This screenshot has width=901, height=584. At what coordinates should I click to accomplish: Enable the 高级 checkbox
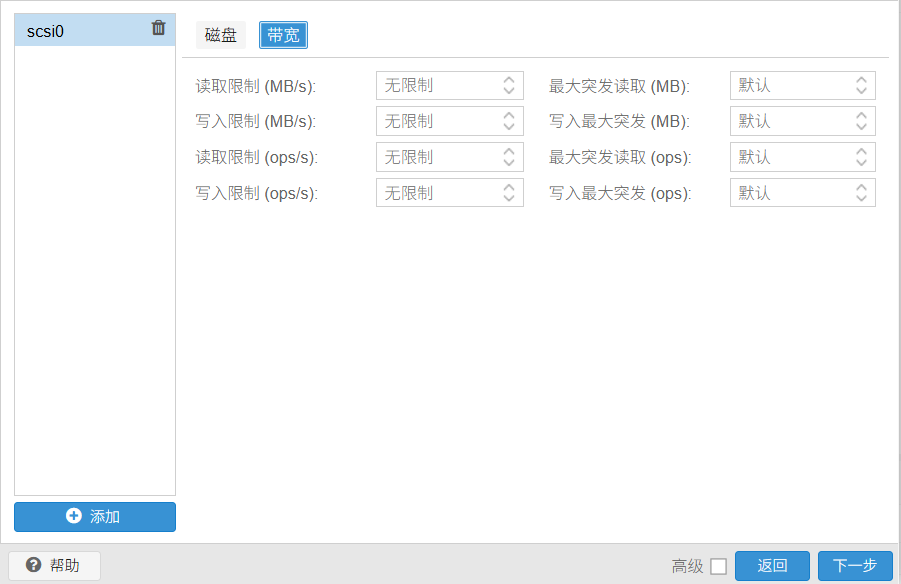pos(718,567)
